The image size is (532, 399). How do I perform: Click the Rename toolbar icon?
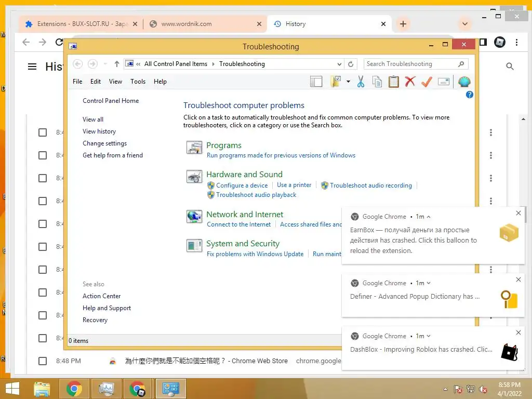click(444, 82)
